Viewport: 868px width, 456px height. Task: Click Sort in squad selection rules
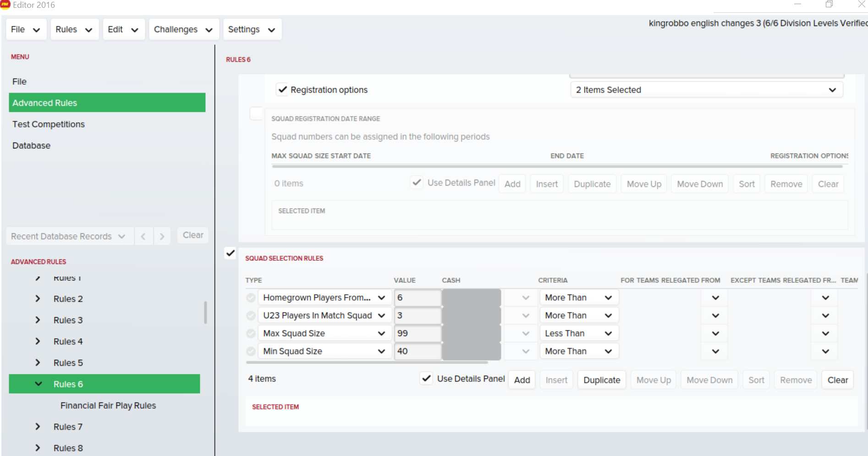756,380
